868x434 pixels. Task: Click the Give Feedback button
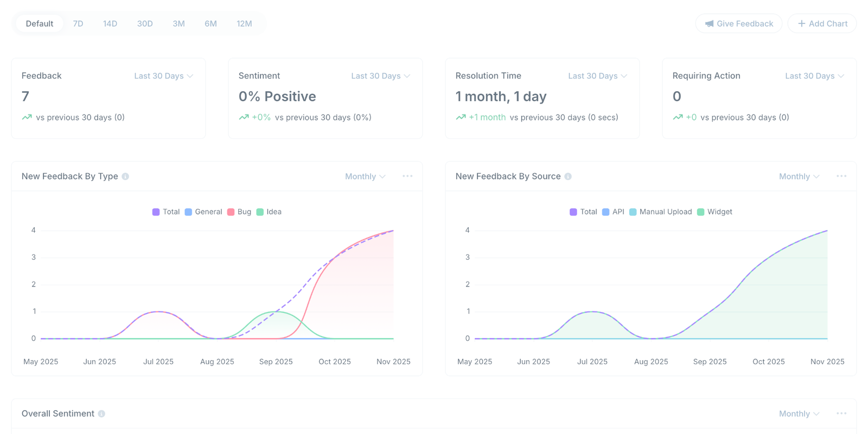(x=738, y=23)
